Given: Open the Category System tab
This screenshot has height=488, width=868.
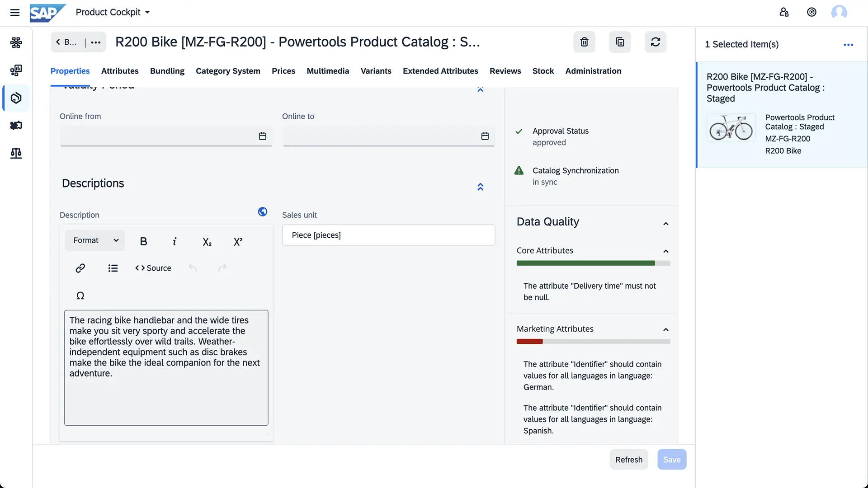Looking at the screenshot, I should 228,71.
